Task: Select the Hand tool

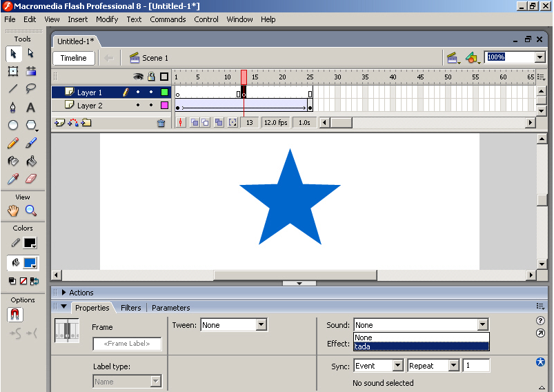Action: [13, 210]
